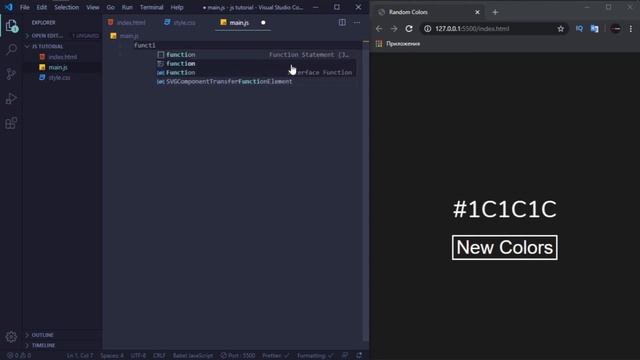The width and height of the screenshot is (640, 360).
Task: Open the Explorer view in activity bar
Action: pos(11,26)
